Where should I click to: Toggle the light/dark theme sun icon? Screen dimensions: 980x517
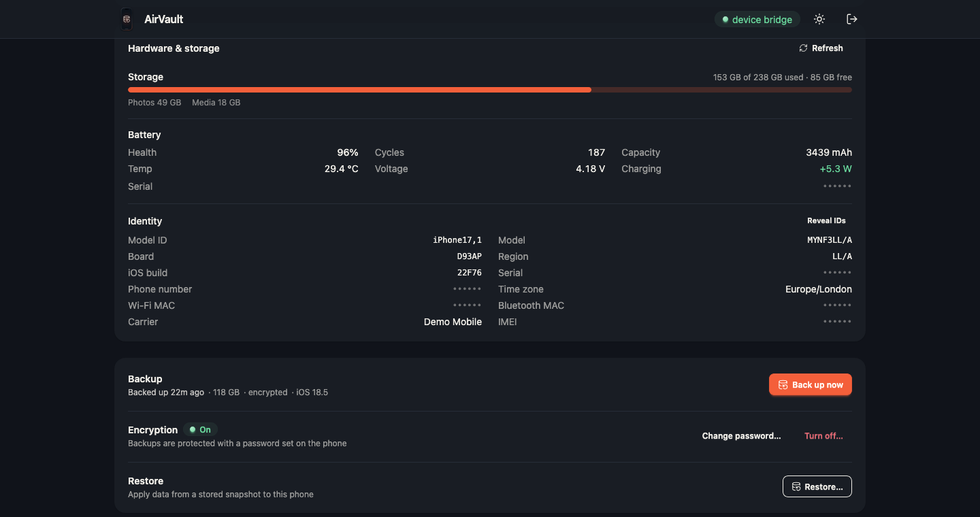[x=819, y=19]
